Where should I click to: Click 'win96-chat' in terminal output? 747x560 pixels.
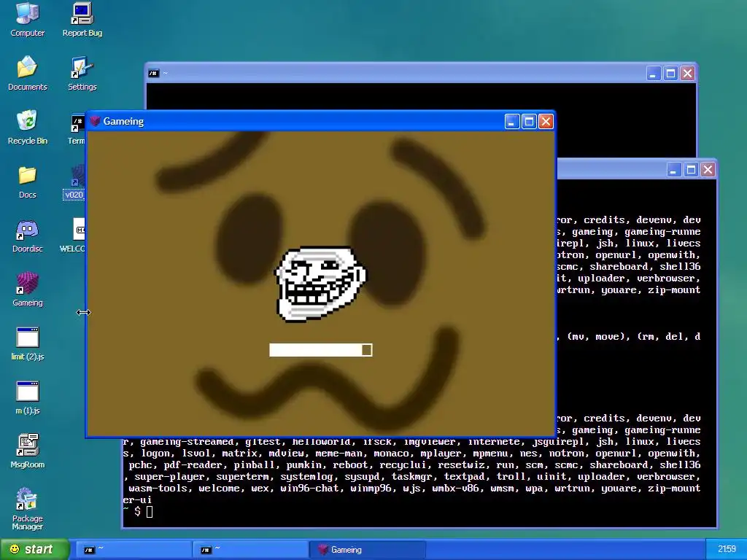[x=309, y=488]
